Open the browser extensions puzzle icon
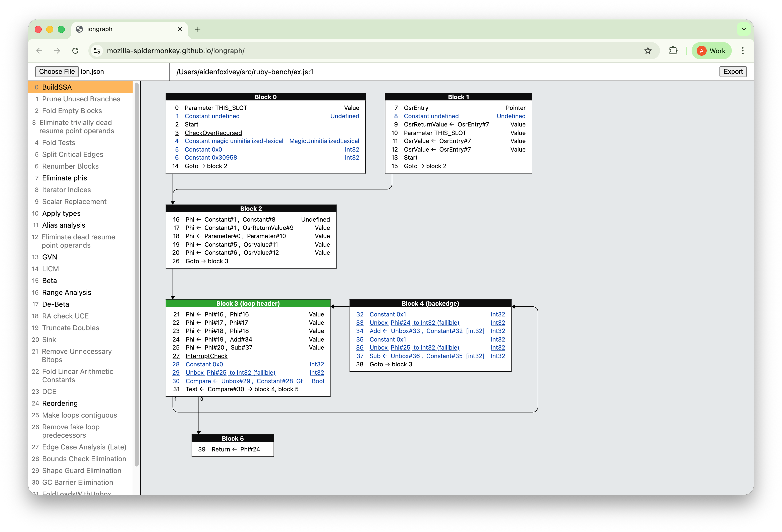 point(673,50)
